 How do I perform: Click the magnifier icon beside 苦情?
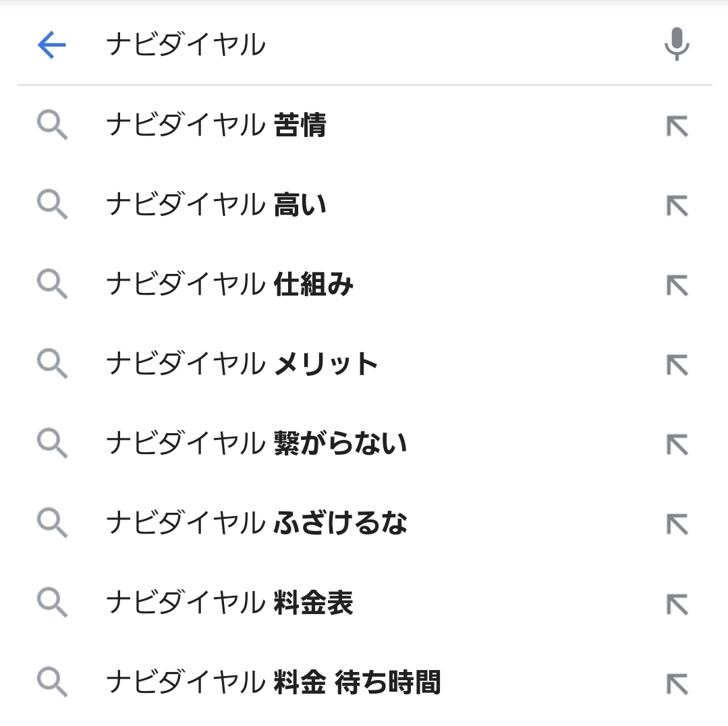[52, 126]
